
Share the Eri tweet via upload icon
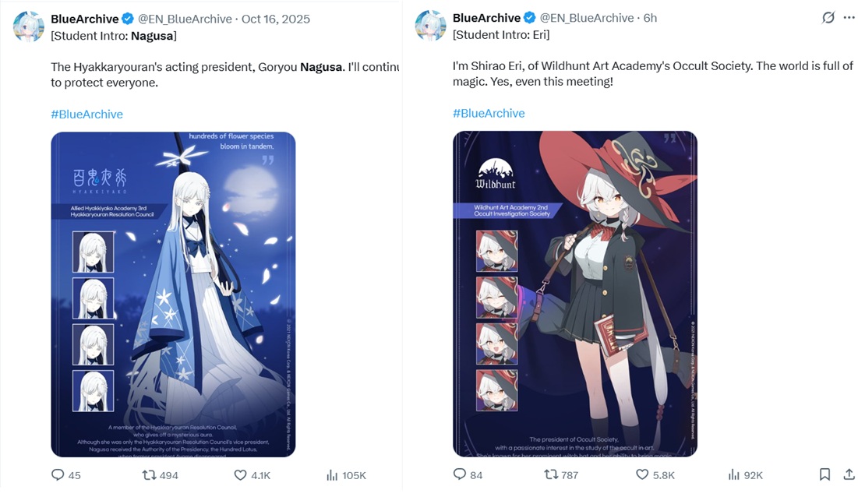(x=849, y=474)
